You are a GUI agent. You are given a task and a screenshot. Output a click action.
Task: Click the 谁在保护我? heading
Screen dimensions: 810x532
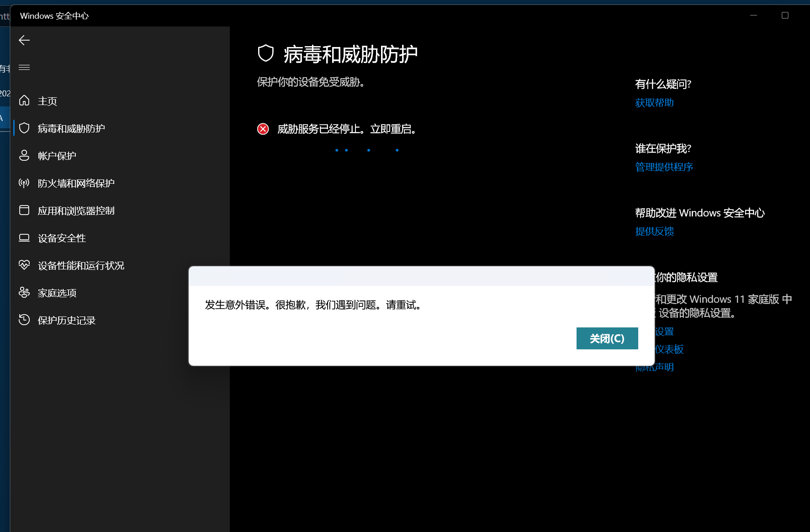[663, 148]
